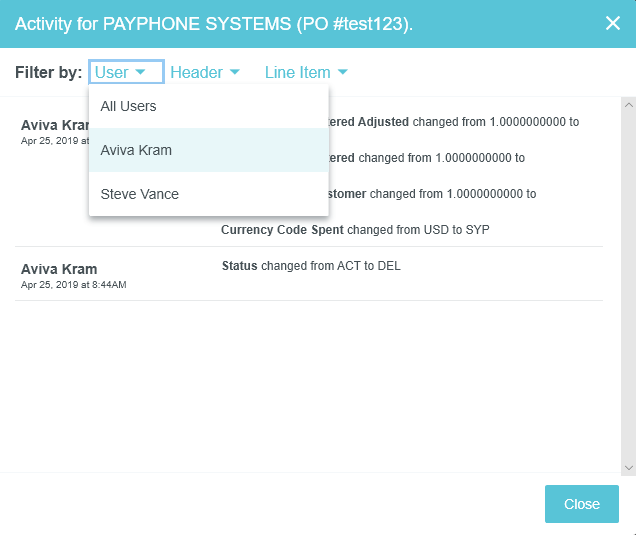Click the caret arrow next to User
This screenshot has height=535, width=636.
[141, 72]
